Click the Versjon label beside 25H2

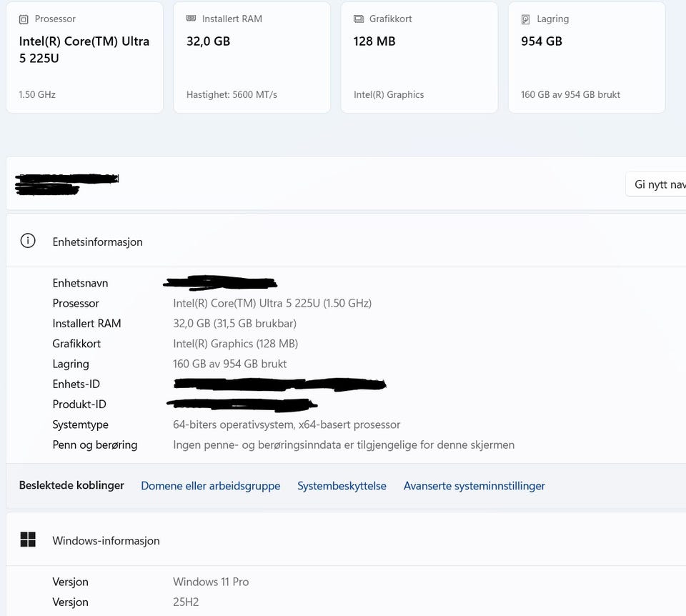71,602
